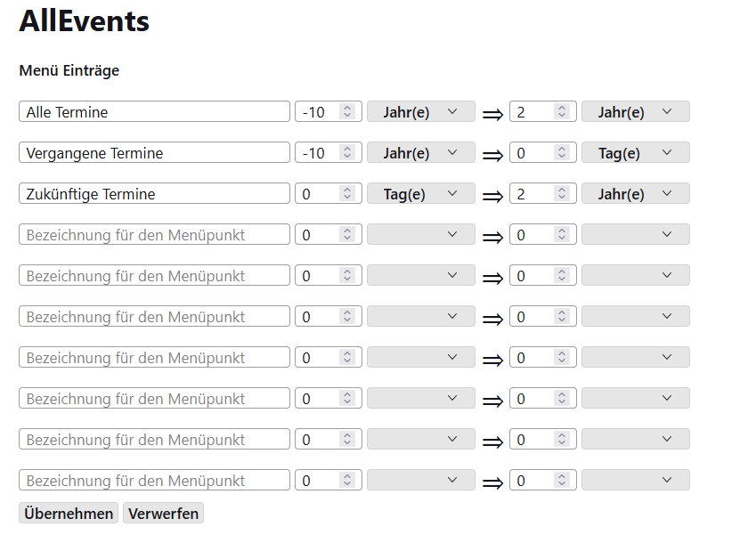Open the start unit dropdown for Alle Termine

click(x=420, y=112)
